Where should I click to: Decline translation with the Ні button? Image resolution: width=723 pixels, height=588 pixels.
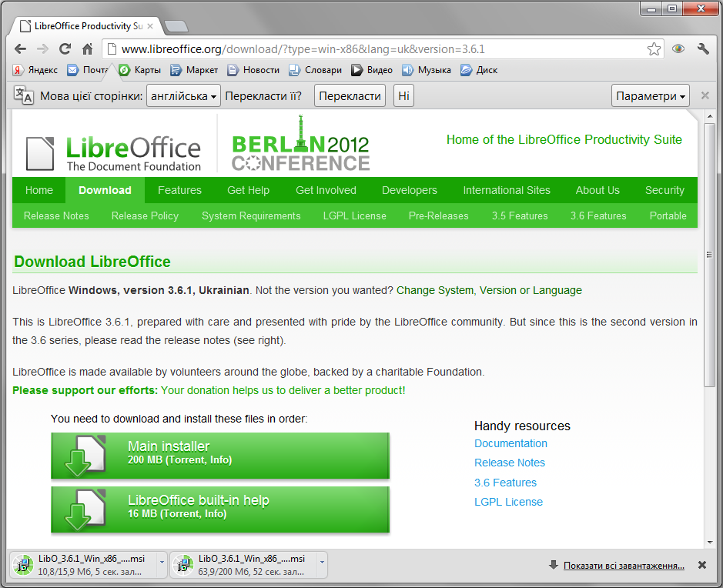coord(404,96)
